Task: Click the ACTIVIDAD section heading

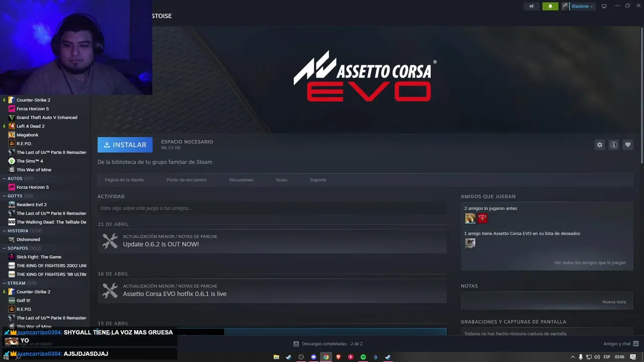Action: (x=111, y=197)
